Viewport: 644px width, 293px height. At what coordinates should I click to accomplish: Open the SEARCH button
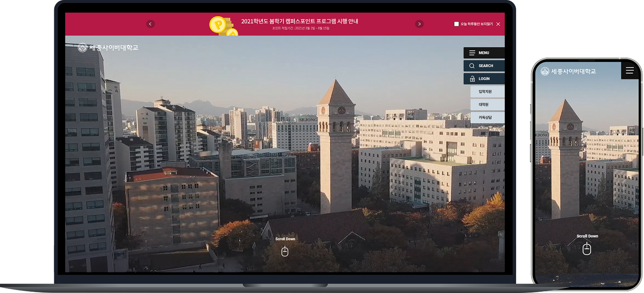484,66
